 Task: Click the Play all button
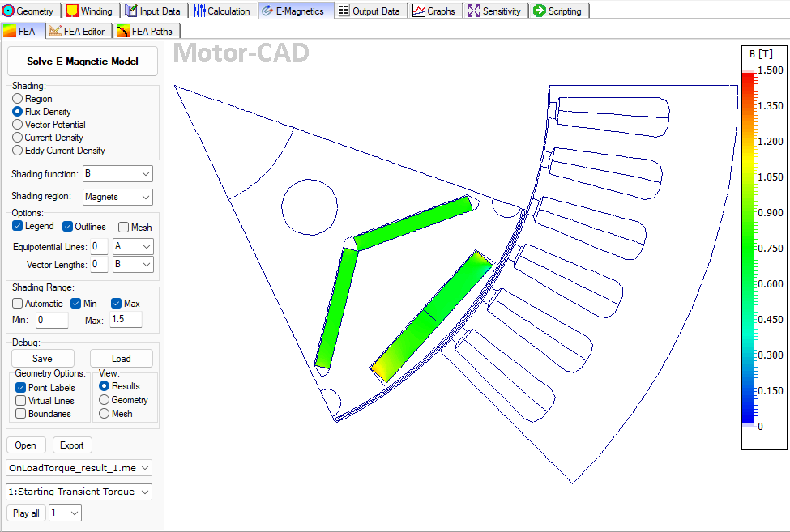pos(26,513)
